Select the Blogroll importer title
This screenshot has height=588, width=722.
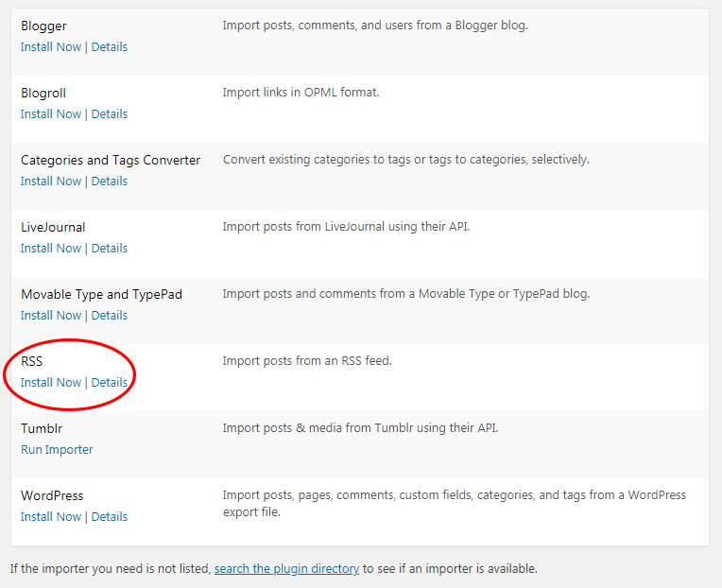point(43,94)
